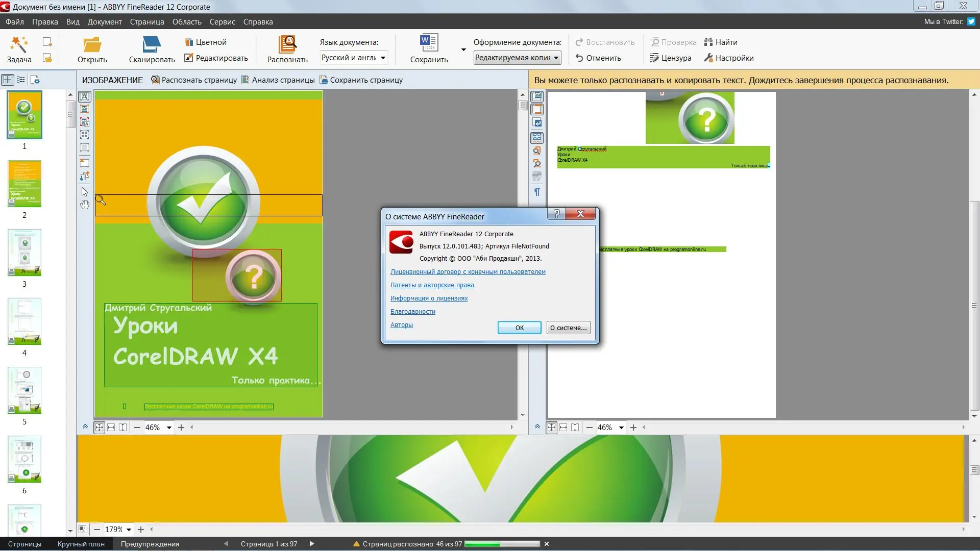Screen dimensions: 980x551
Task: Click the Save to Word (Сохранить) icon
Action: click(429, 43)
